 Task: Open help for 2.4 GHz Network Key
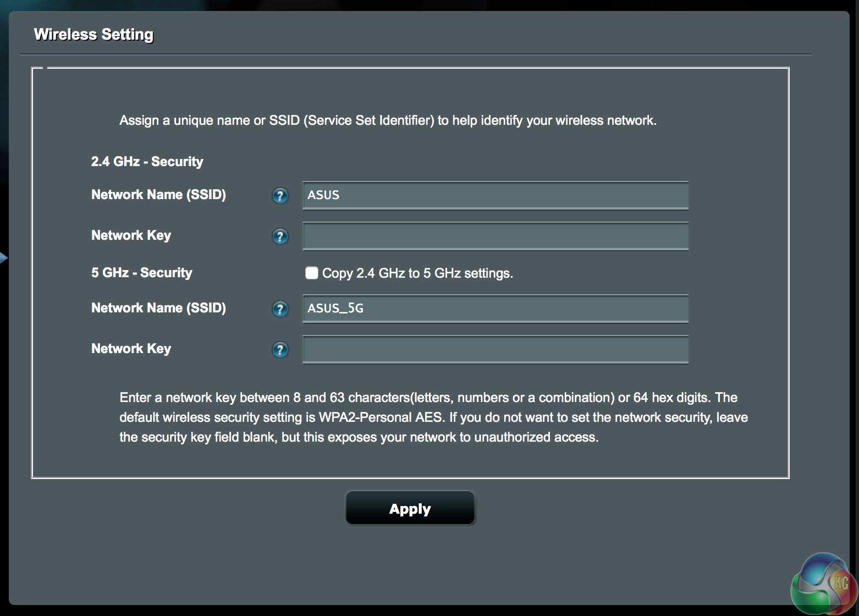(280, 237)
